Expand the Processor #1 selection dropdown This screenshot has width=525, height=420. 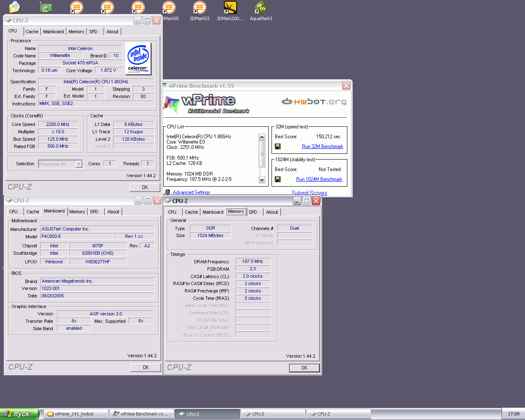pyautogui.click(x=79, y=164)
